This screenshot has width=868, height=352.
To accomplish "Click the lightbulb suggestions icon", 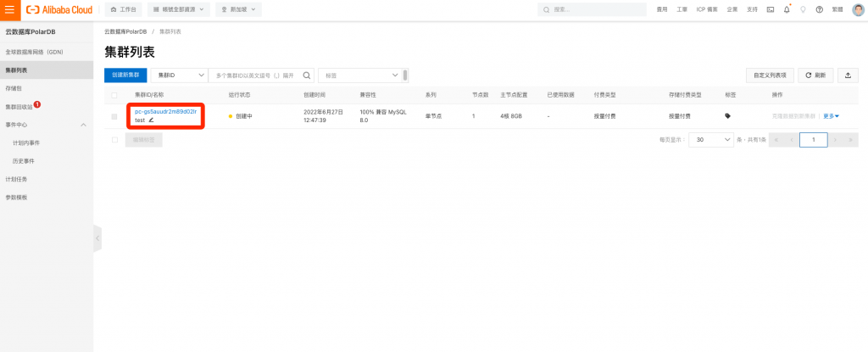I will click(x=803, y=9).
